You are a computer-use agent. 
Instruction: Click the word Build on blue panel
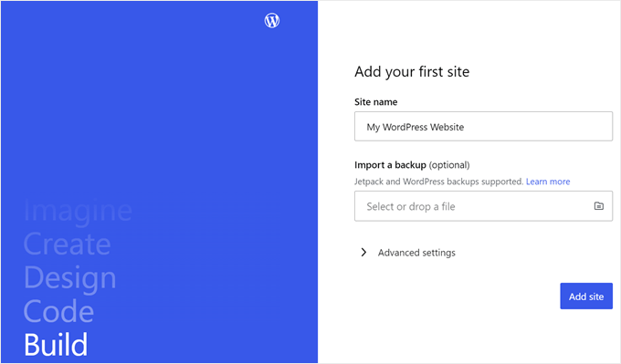pos(56,344)
